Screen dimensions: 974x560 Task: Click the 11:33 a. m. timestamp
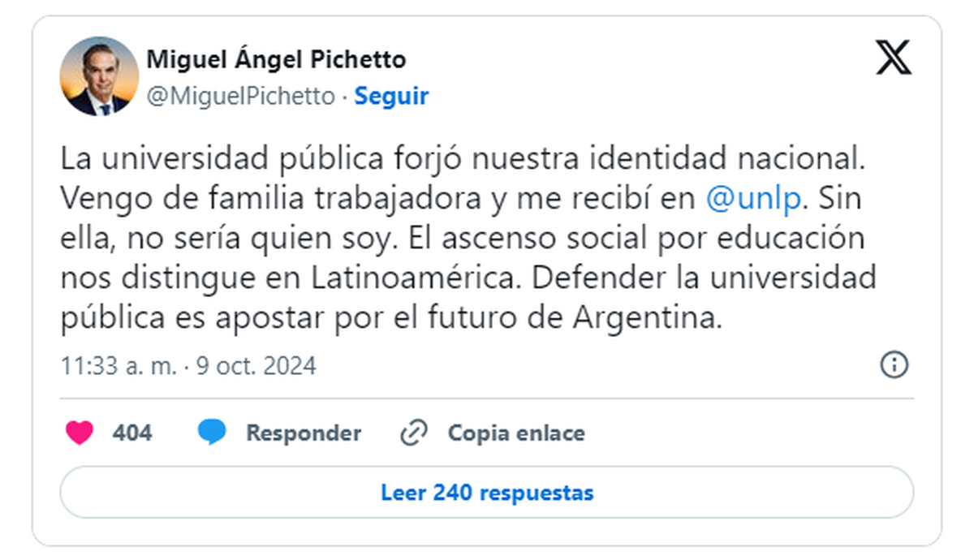coord(118,366)
